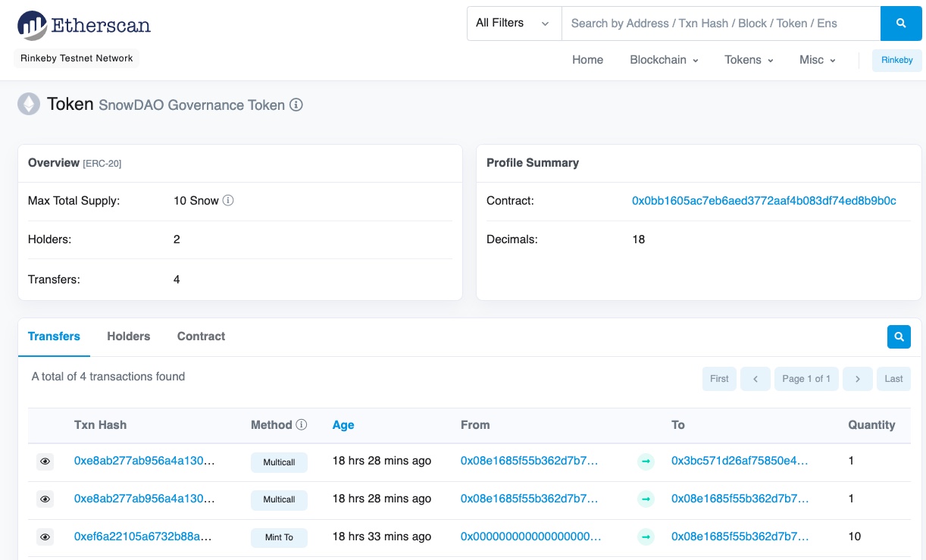Click the First page button
Viewport: 926px width, 560px height.
coord(719,379)
